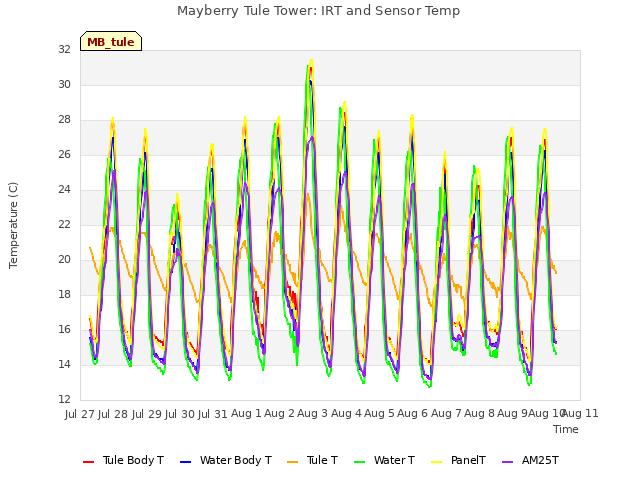Click the highest temperature peak on Aug 3
The image size is (640, 480).
[x=312, y=60]
